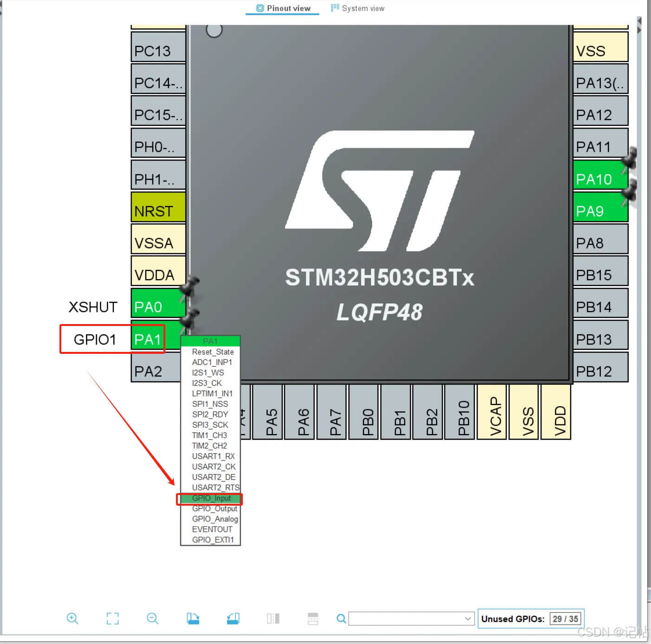Click the green PA0 pin

158,303
